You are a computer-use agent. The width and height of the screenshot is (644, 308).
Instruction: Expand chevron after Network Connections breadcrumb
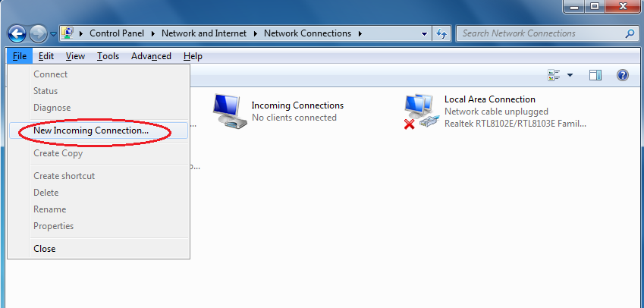click(360, 33)
